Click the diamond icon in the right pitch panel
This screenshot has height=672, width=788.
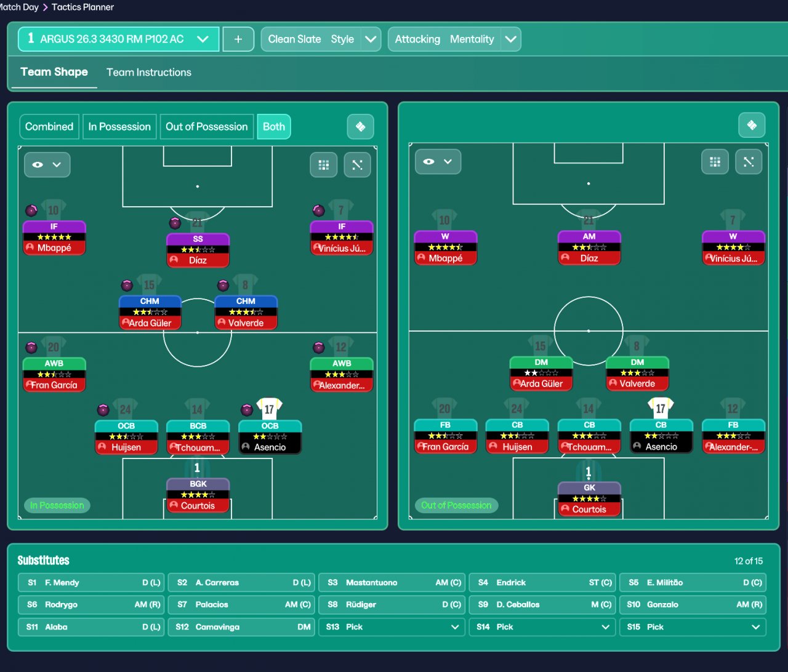click(752, 126)
